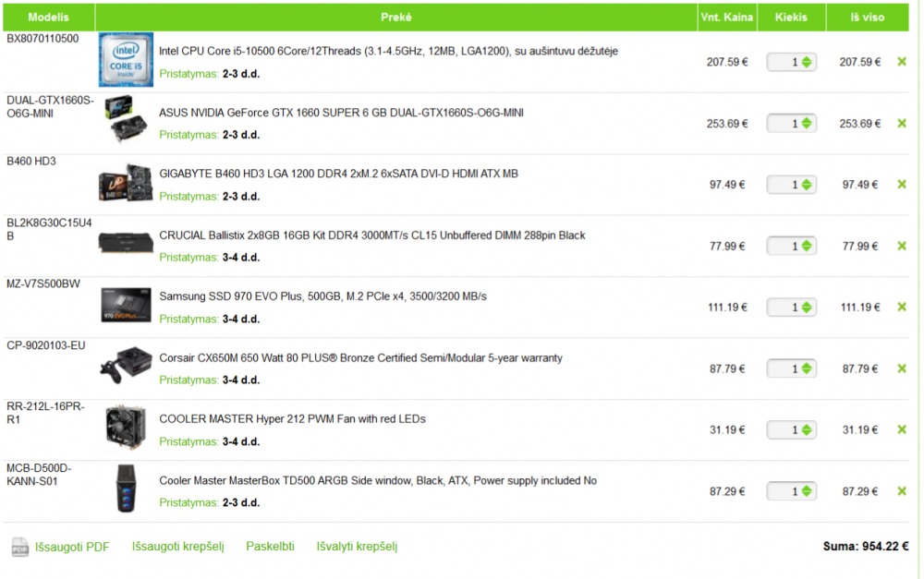The height and width of the screenshot is (579, 924).
Task: Adjust quantity stepper for ASUS GTX 1660 SUPER
Action: tap(807, 123)
